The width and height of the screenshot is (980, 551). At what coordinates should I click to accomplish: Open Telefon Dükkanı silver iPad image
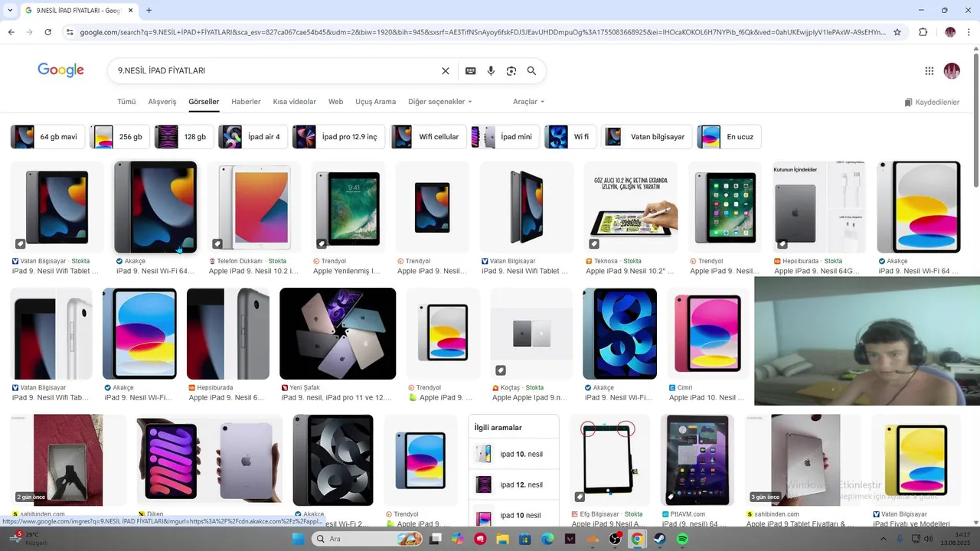pos(254,207)
